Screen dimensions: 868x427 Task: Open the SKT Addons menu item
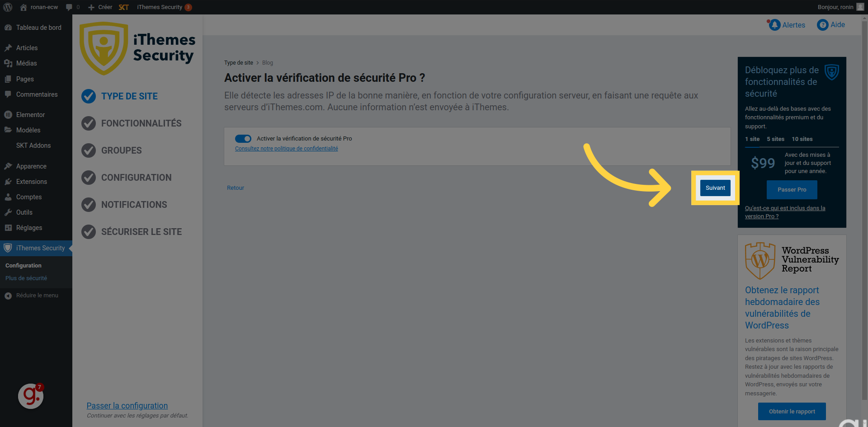tap(33, 145)
